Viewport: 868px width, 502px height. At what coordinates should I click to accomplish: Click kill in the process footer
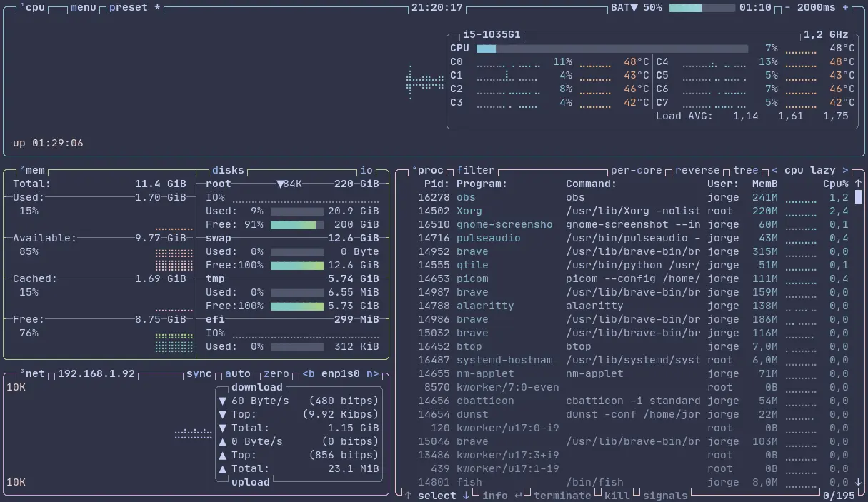[x=617, y=496]
